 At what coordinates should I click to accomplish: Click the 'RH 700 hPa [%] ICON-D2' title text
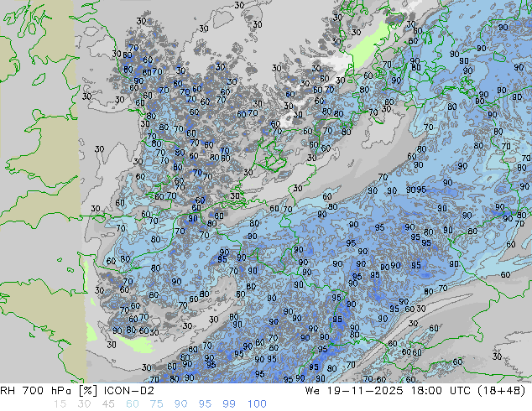pos(77,391)
